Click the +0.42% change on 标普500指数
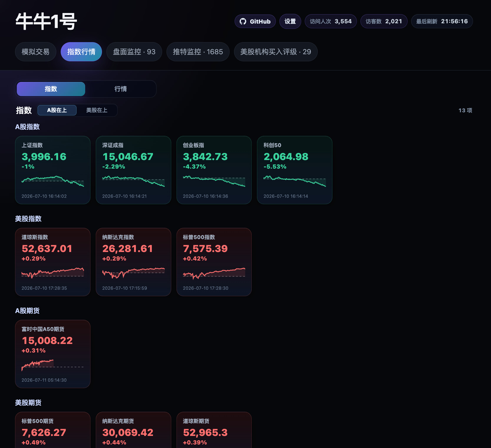Screen dimensions: 491x448 [x=195, y=258]
